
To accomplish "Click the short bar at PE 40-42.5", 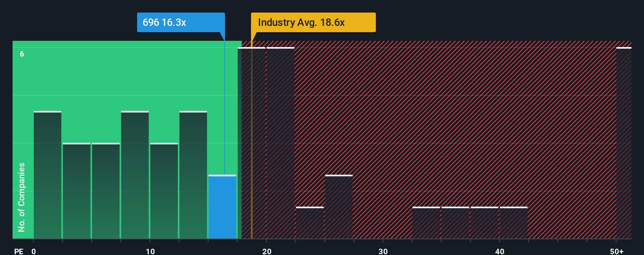I will coord(514,222).
